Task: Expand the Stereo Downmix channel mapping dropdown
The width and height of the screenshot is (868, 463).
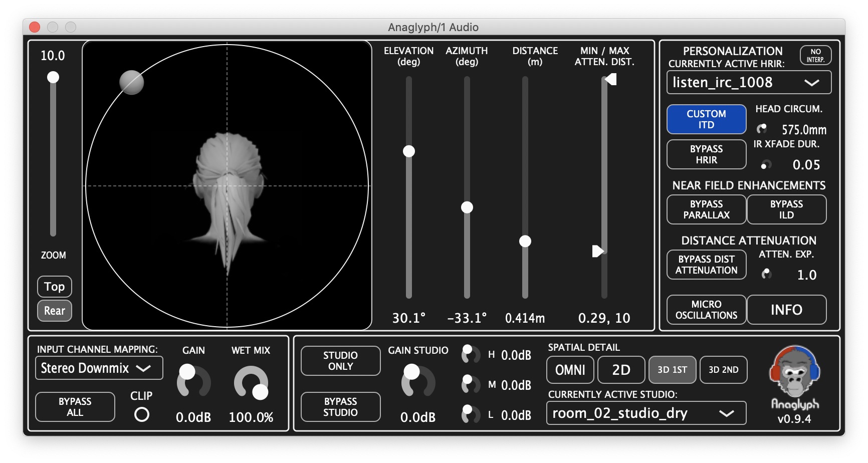Action: click(x=99, y=368)
